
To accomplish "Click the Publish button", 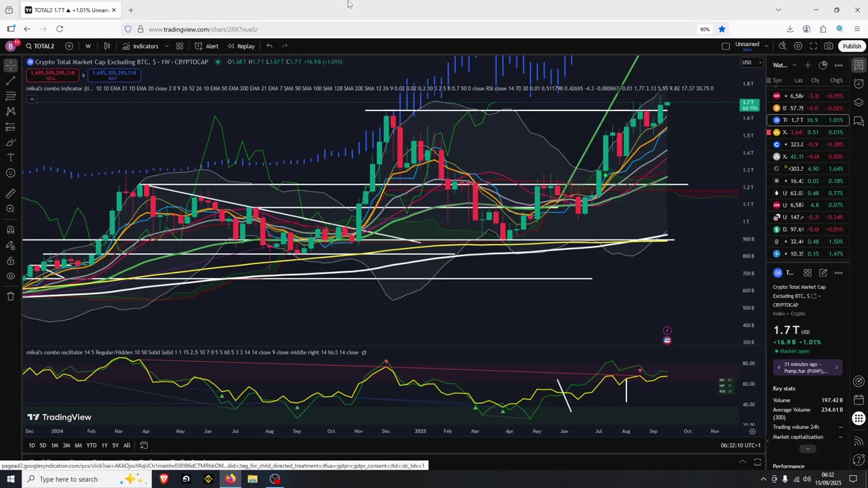I will tap(852, 46).
